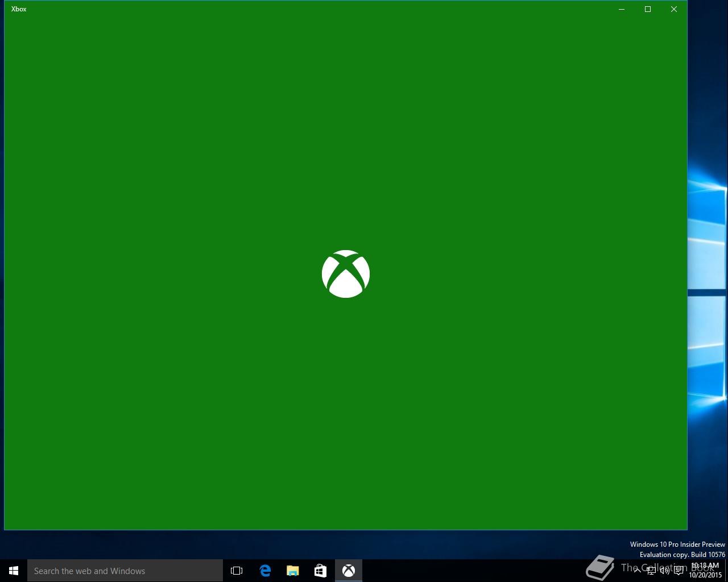
Task: Open the volume speaker tray icon
Action: pyautogui.click(x=664, y=571)
